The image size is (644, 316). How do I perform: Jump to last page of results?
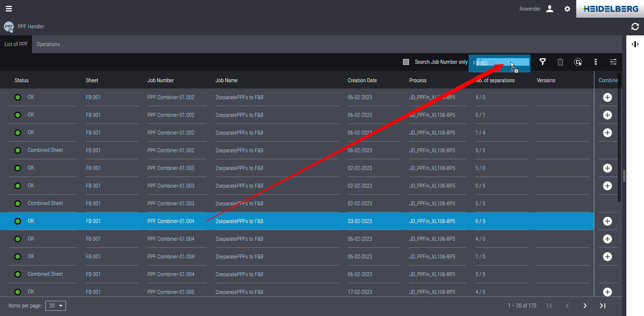tap(602, 306)
